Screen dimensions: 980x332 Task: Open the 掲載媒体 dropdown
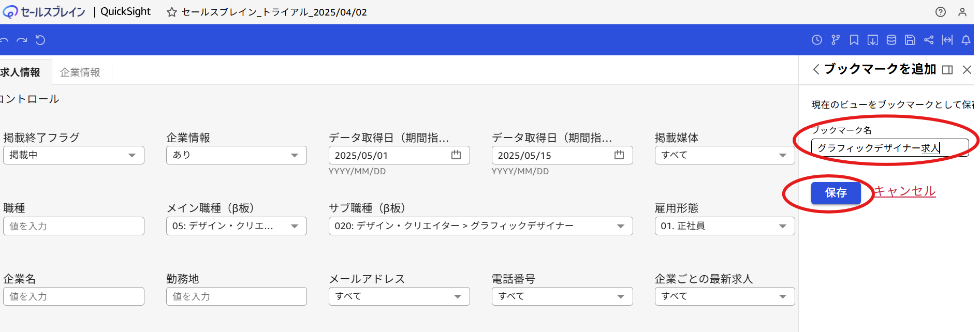[x=725, y=155]
